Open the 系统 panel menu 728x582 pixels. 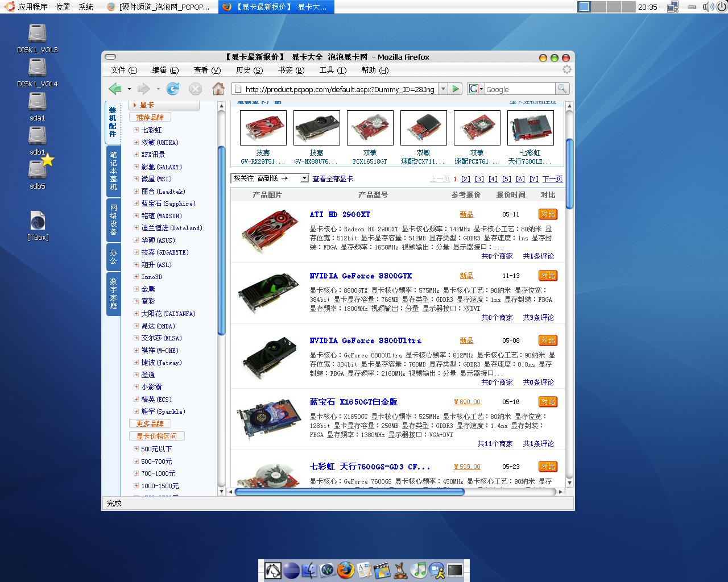click(x=86, y=7)
